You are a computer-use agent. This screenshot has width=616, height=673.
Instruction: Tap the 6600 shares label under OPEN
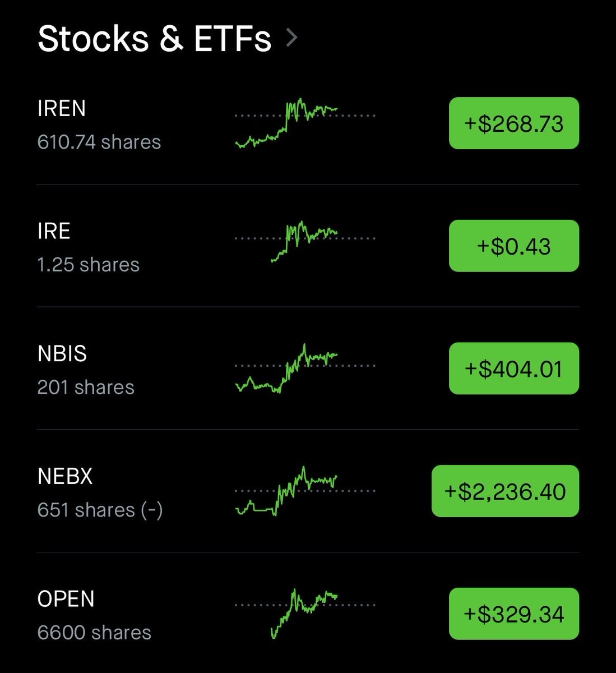point(94,633)
